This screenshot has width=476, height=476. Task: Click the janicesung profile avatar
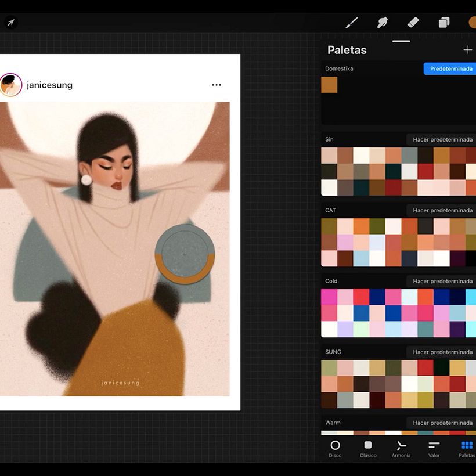point(10,85)
